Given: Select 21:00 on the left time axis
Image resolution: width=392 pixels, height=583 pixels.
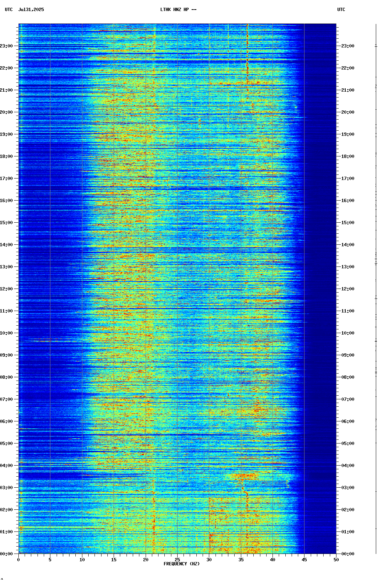Looking at the screenshot, I should point(6,90).
